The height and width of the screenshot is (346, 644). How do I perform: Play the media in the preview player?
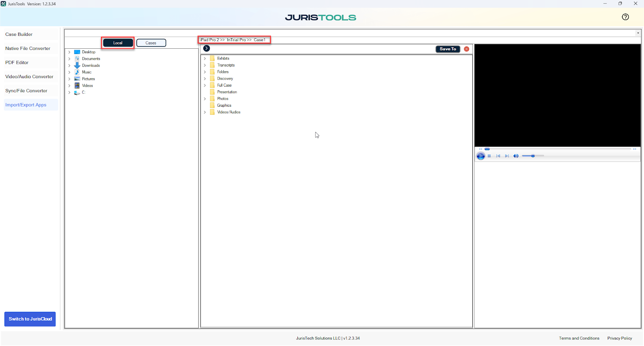click(481, 156)
